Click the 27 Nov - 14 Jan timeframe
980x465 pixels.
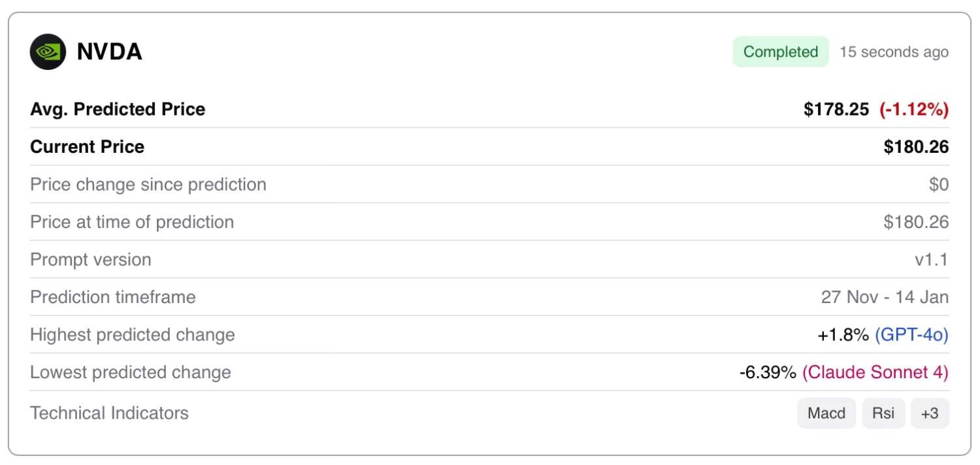click(x=885, y=297)
